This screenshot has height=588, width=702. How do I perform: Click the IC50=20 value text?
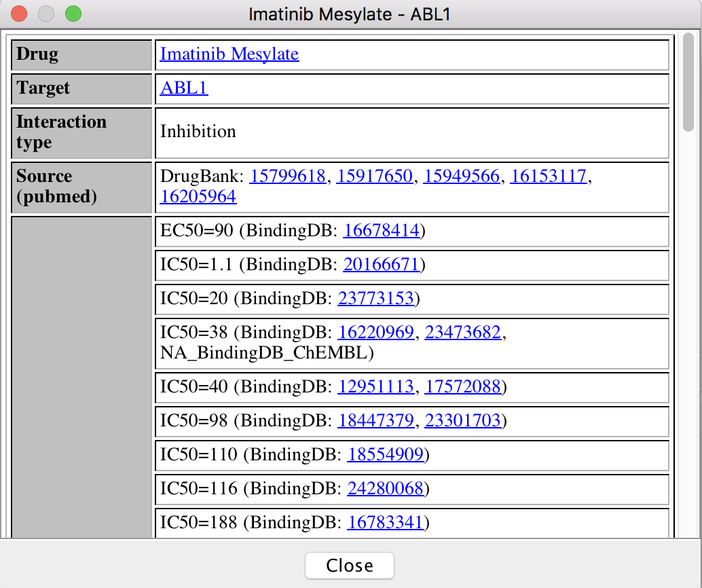coord(194,298)
